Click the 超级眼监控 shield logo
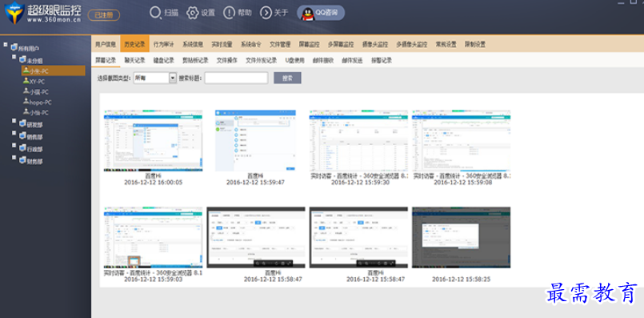The height and width of the screenshot is (318, 644). tap(14, 13)
